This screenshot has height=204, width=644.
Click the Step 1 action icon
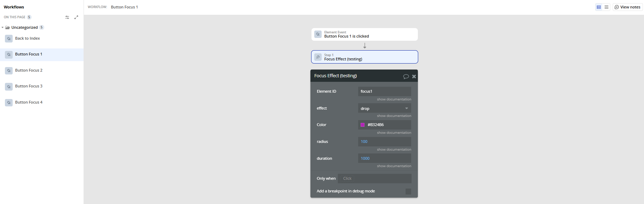[318, 57]
